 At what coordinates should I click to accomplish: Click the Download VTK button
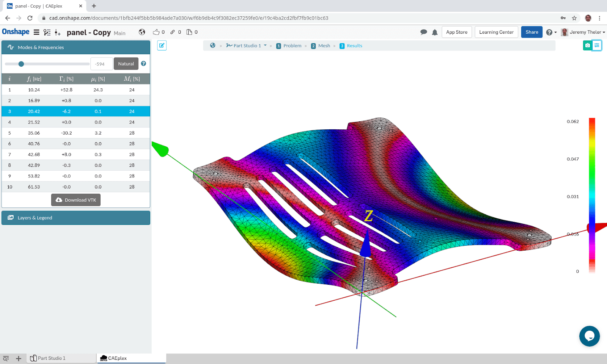tap(76, 200)
